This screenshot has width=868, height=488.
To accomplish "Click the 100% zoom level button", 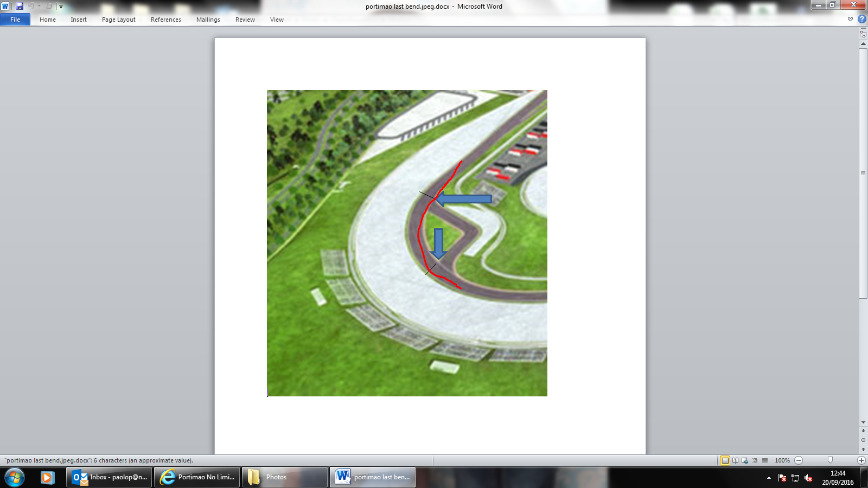I will point(782,460).
